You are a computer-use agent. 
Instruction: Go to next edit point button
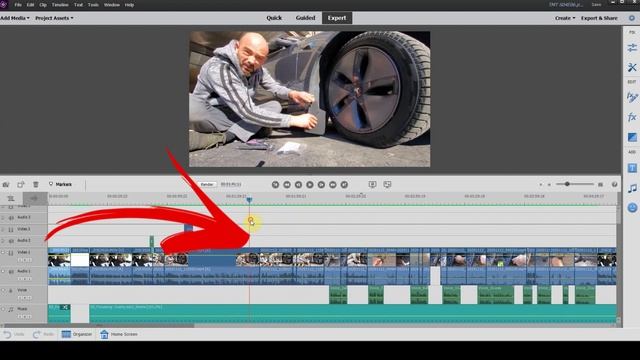coord(344,184)
